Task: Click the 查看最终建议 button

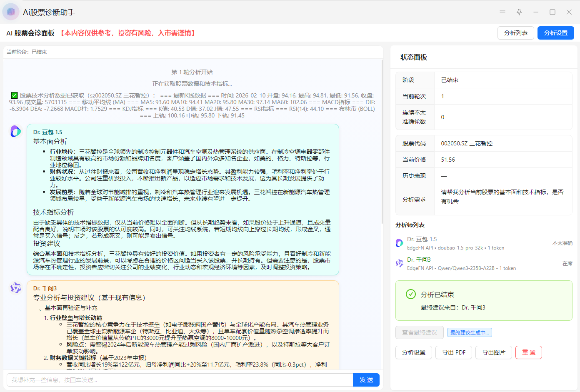Action: pyautogui.click(x=419, y=332)
